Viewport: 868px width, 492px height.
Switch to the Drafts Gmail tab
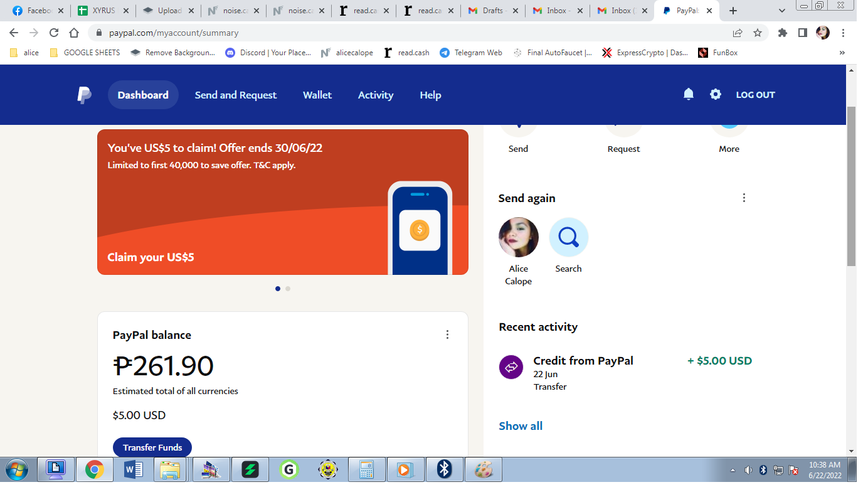coord(494,11)
